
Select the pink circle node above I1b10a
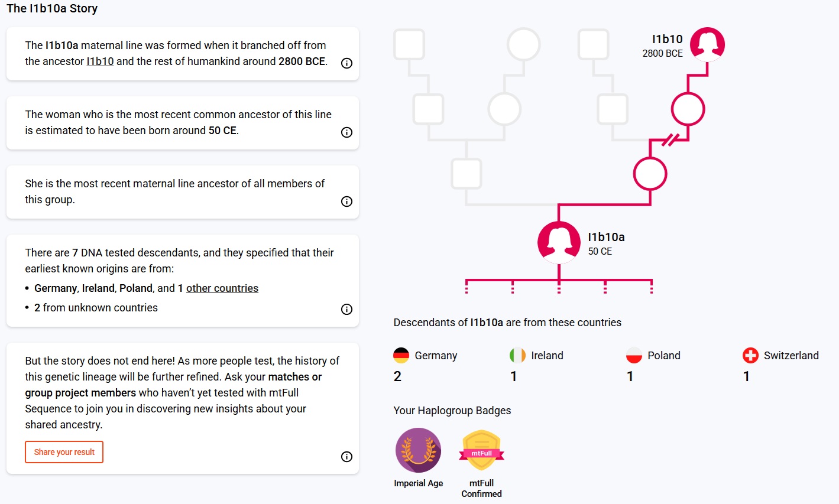[650, 174]
